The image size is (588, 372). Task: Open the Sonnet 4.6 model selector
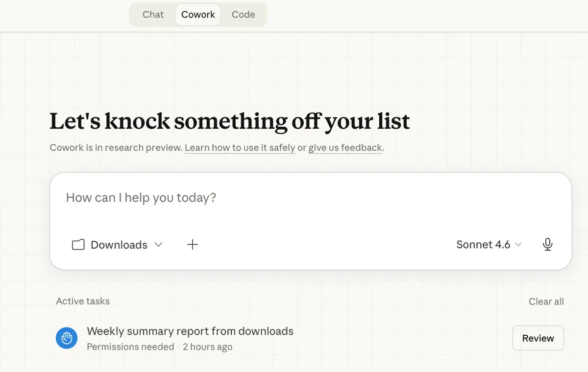489,244
